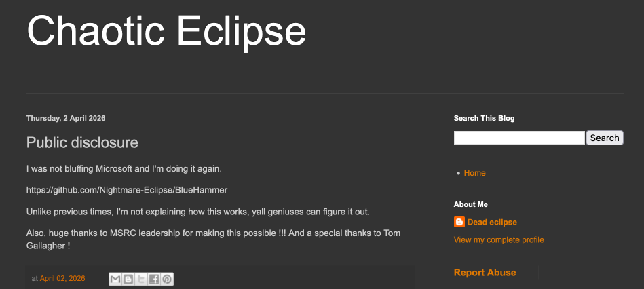The height and width of the screenshot is (289, 644).
Task: Click the Report Abuse link
Action: (x=485, y=273)
